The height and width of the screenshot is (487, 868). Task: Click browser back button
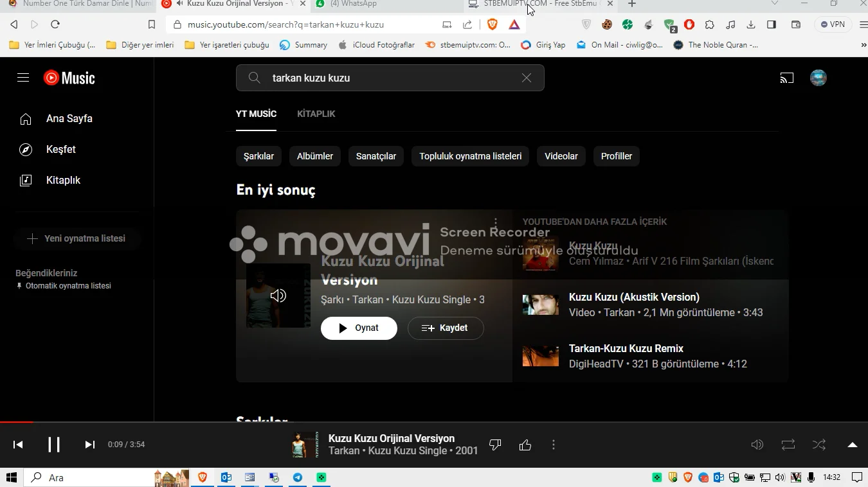click(x=14, y=24)
